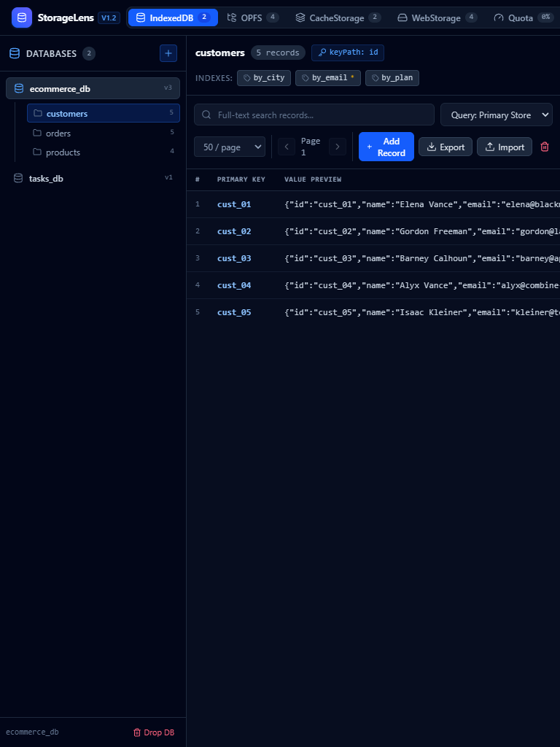Select the tasks_db database

pyautogui.click(x=93, y=178)
